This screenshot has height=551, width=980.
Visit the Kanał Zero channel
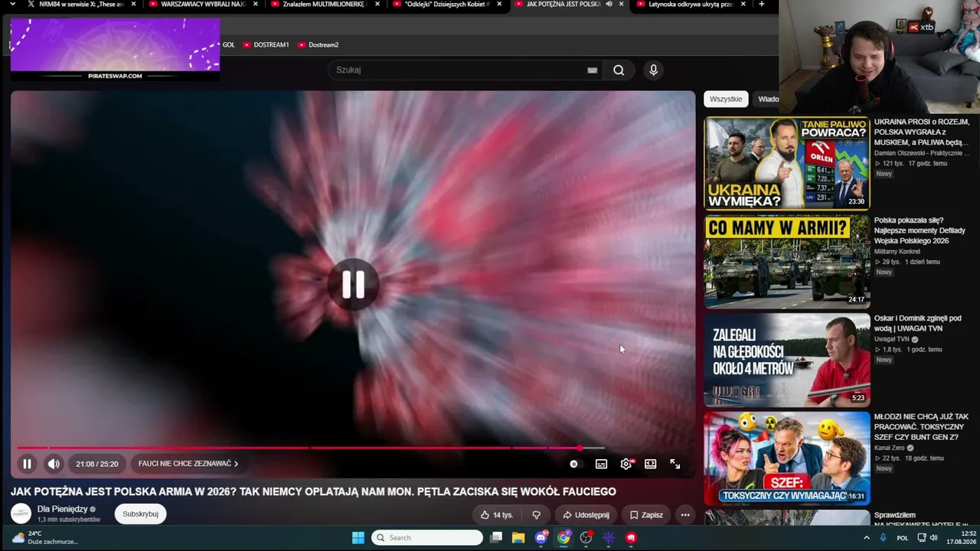[891, 448]
